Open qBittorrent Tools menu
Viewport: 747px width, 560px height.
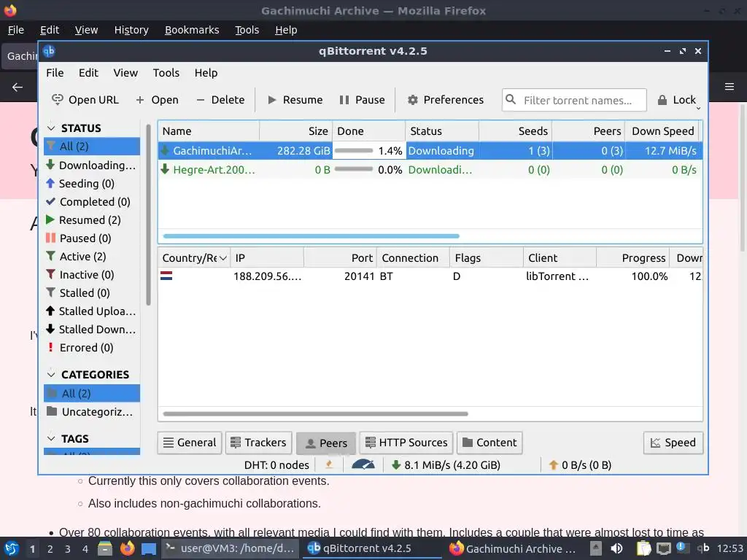pos(166,73)
